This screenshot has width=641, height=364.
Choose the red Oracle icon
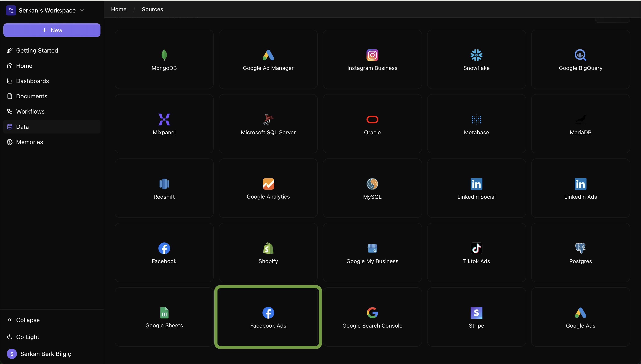click(372, 119)
